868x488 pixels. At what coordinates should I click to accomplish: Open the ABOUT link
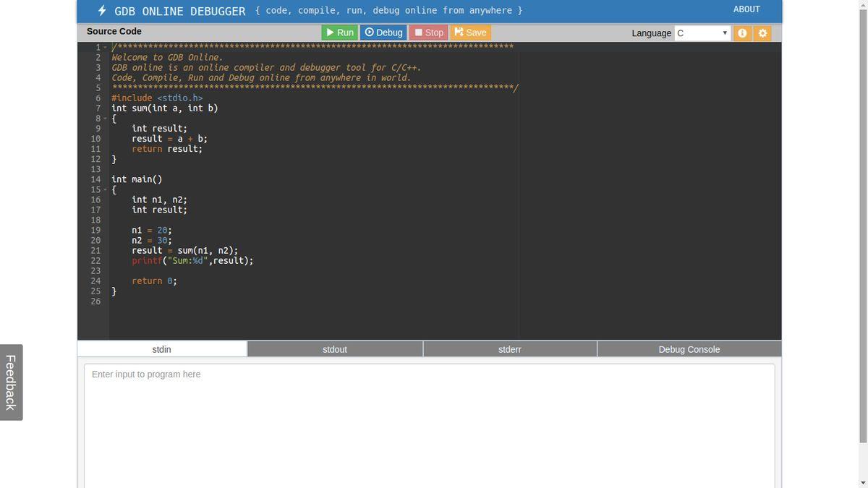(x=746, y=9)
